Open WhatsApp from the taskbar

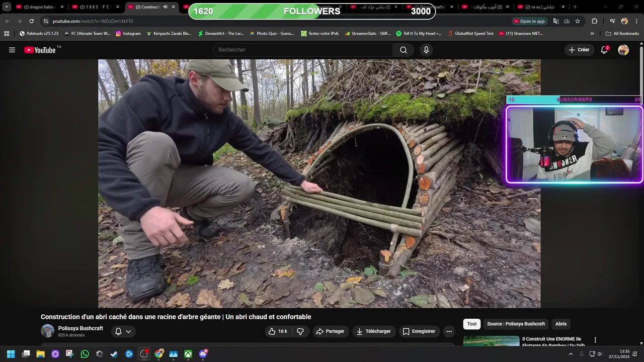point(85,354)
